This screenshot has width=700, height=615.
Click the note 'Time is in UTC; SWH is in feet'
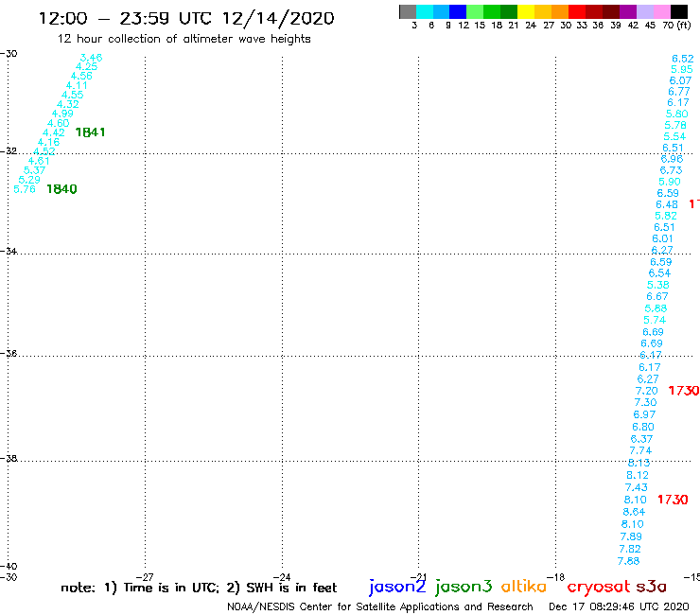click(x=199, y=588)
